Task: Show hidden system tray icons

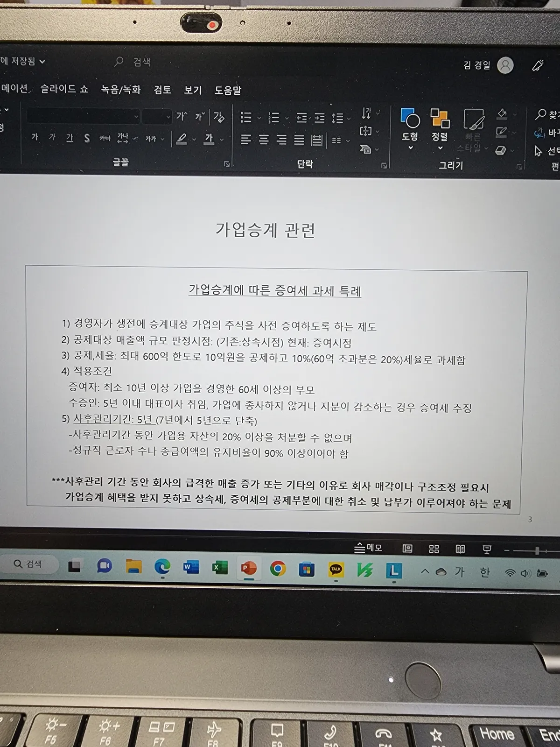Action: [x=425, y=571]
